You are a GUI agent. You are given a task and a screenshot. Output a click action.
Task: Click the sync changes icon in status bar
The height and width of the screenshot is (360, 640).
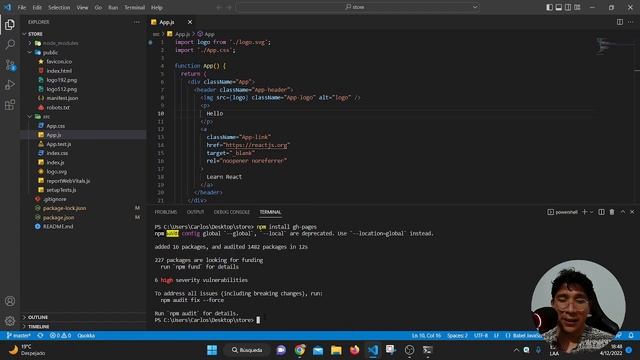(x=40, y=336)
